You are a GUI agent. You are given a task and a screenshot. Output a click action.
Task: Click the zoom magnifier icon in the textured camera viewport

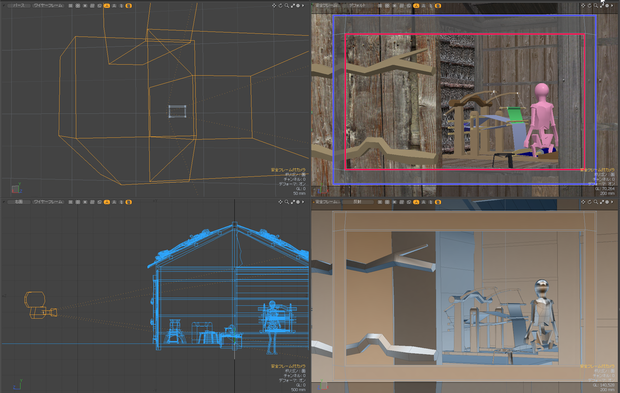coord(595,6)
